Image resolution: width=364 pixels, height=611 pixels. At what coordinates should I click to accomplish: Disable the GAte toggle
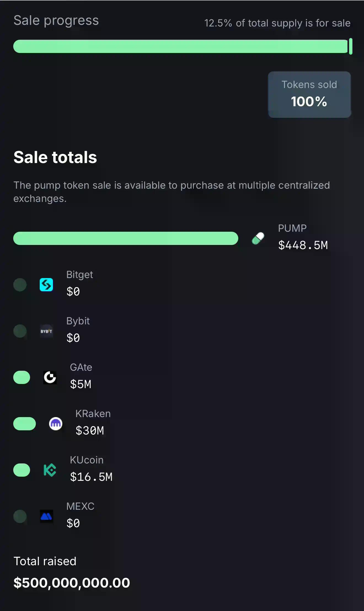[x=22, y=378]
